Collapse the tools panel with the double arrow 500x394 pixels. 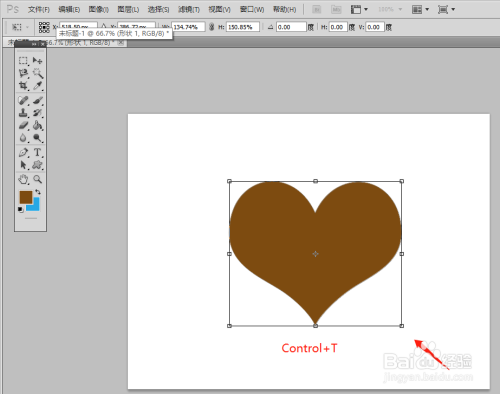coord(34,44)
